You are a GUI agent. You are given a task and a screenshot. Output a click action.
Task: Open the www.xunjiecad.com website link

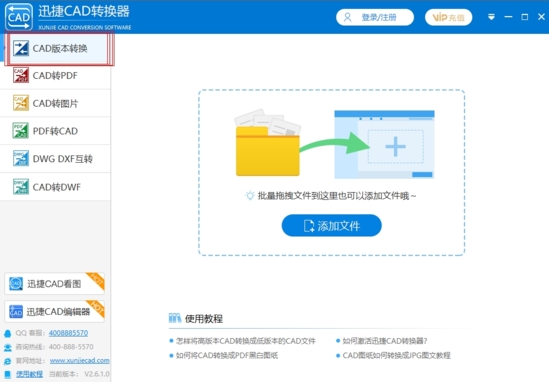(79, 360)
